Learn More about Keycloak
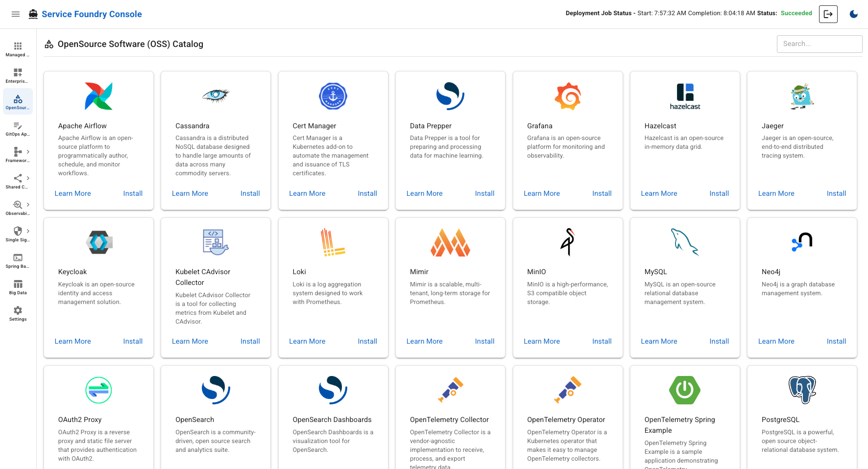 (73, 341)
